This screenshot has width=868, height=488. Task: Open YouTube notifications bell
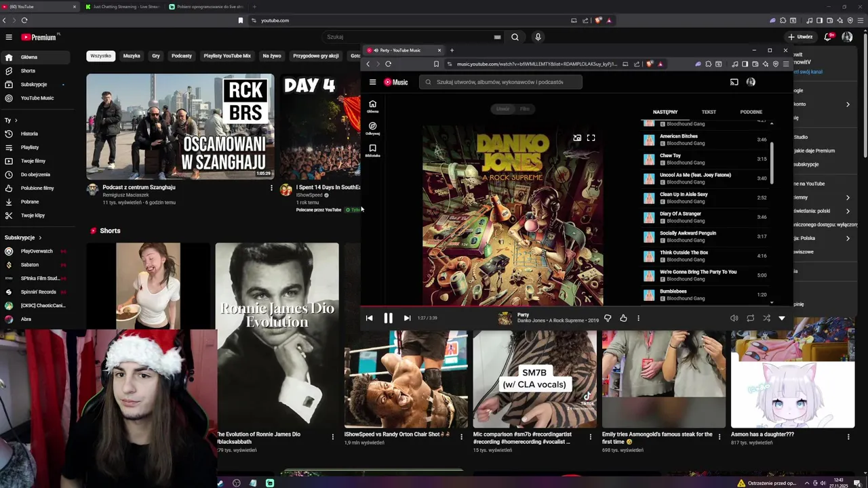(828, 37)
